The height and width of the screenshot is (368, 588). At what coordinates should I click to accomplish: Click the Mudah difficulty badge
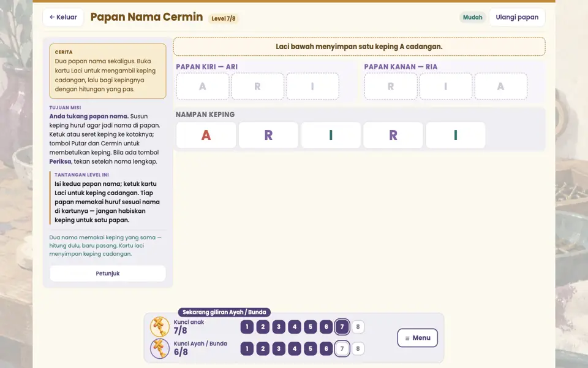pos(472,17)
